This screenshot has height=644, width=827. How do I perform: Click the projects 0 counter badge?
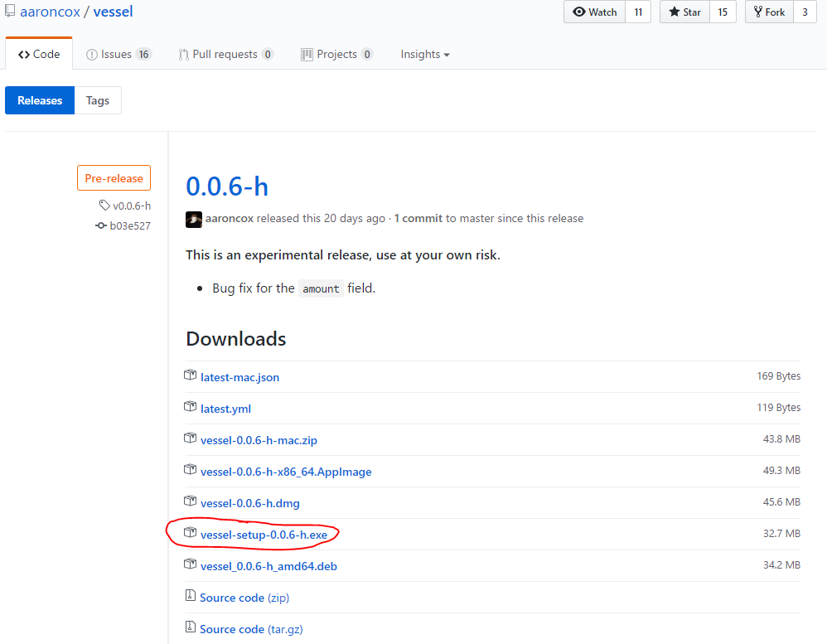367,55
